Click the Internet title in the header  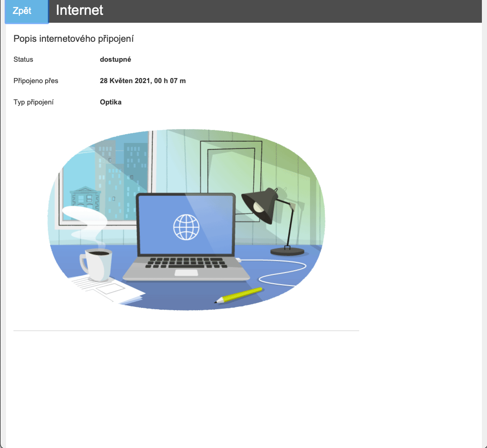click(79, 10)
